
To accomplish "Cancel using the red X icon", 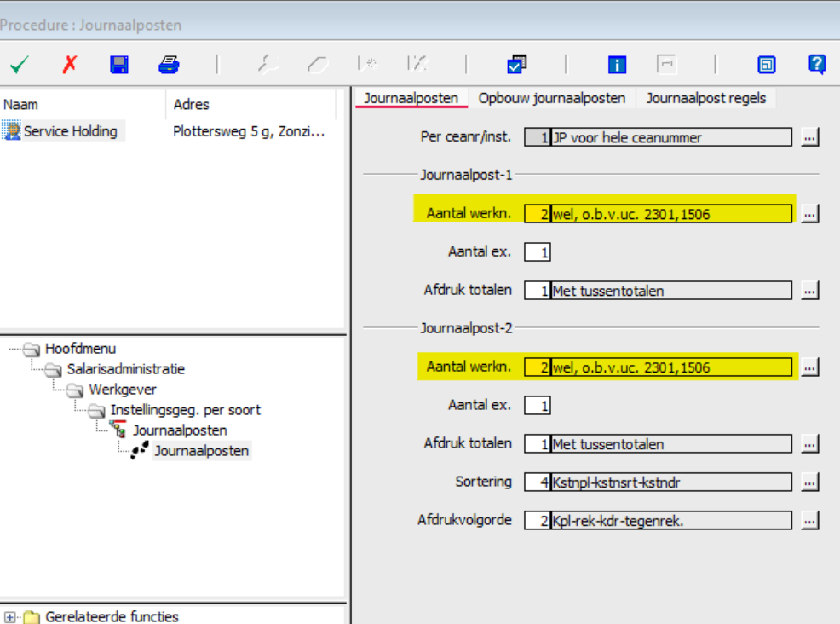I will 70,65.
